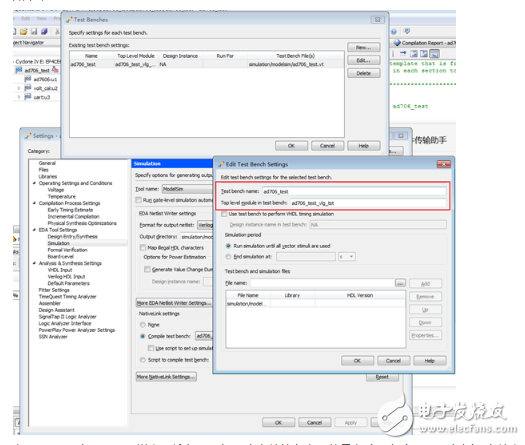Click the blue cube icon beside save
The image size is (525, 445).
(x=44, y=31)
